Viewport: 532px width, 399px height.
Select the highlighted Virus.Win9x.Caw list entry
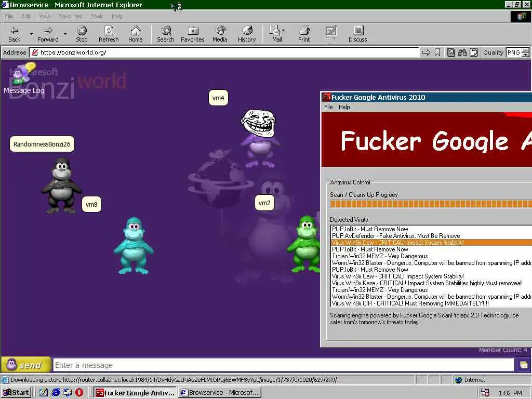432,243
